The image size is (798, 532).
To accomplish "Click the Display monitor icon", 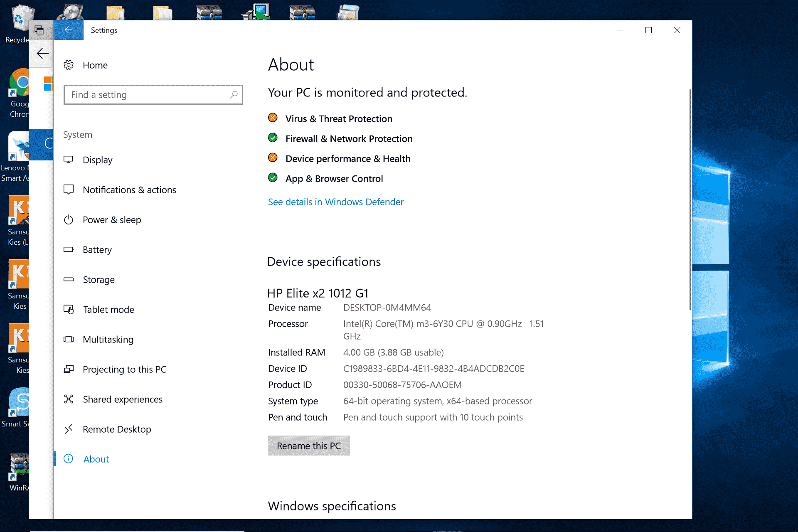I will [69, 160].
